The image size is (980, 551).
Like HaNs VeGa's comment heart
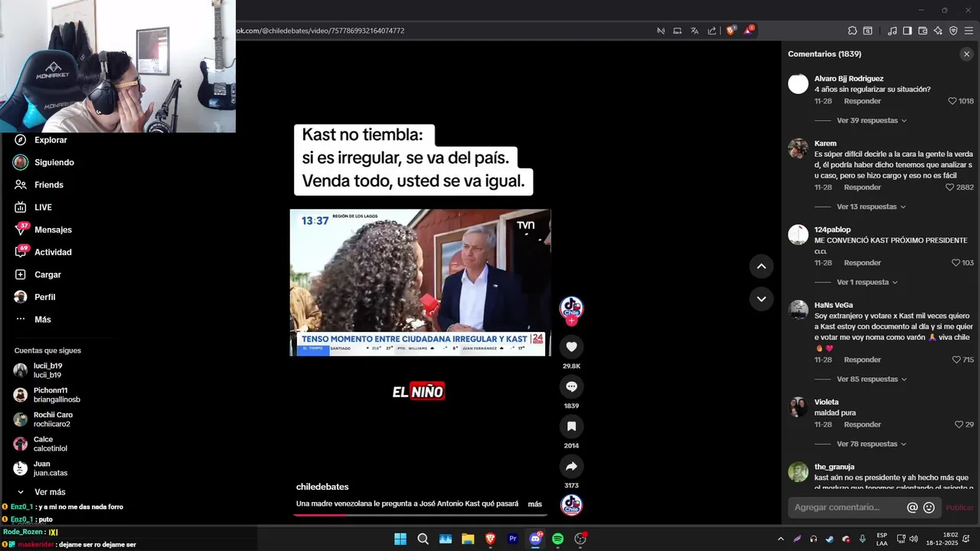click(956, 360)
